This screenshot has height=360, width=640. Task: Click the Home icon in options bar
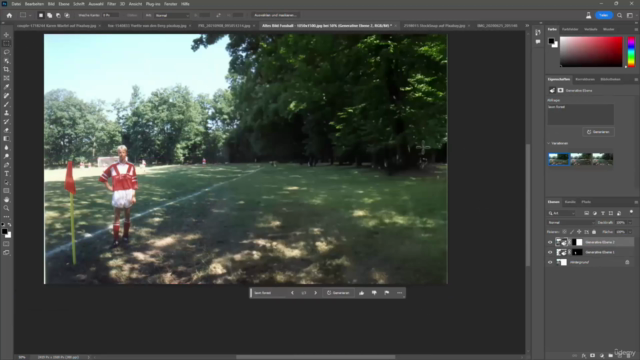coord(9,15)
